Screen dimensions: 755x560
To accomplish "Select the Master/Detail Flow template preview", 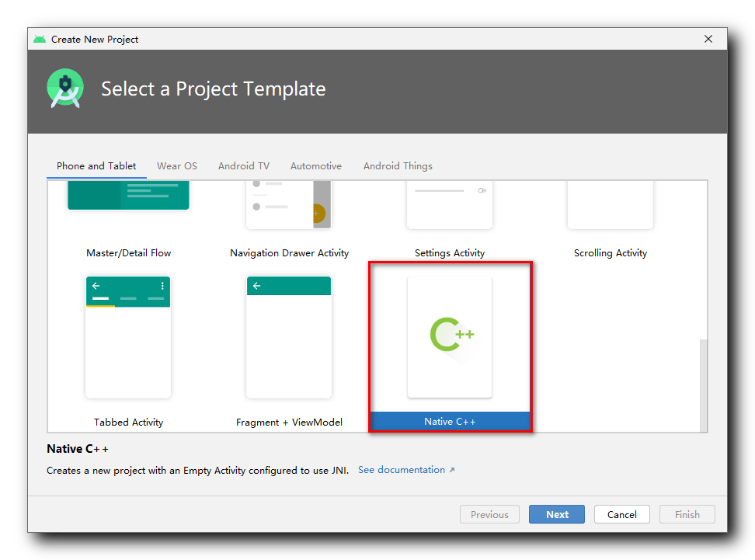I will tap(128, 195).
